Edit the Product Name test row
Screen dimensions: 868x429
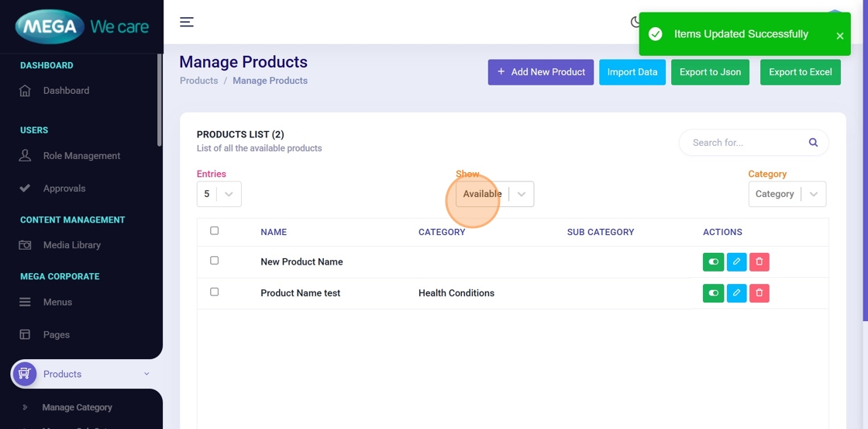point(736,293)
